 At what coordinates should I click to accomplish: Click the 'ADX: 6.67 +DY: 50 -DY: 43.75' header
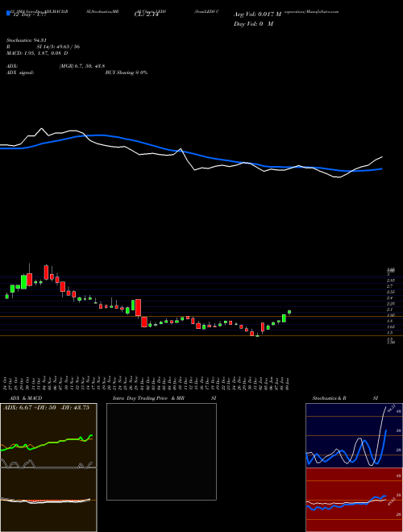[x=46, y=408]
